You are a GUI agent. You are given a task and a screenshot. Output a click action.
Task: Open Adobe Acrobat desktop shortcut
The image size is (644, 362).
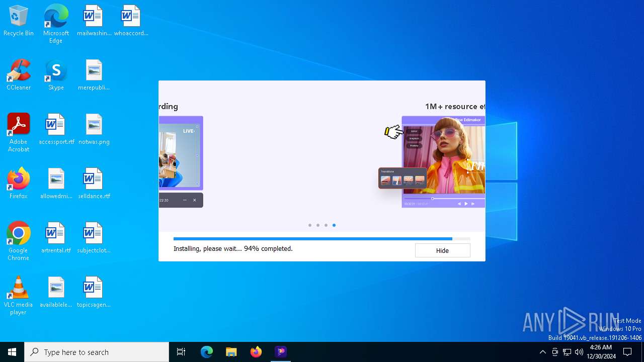(x=19, y=133)
